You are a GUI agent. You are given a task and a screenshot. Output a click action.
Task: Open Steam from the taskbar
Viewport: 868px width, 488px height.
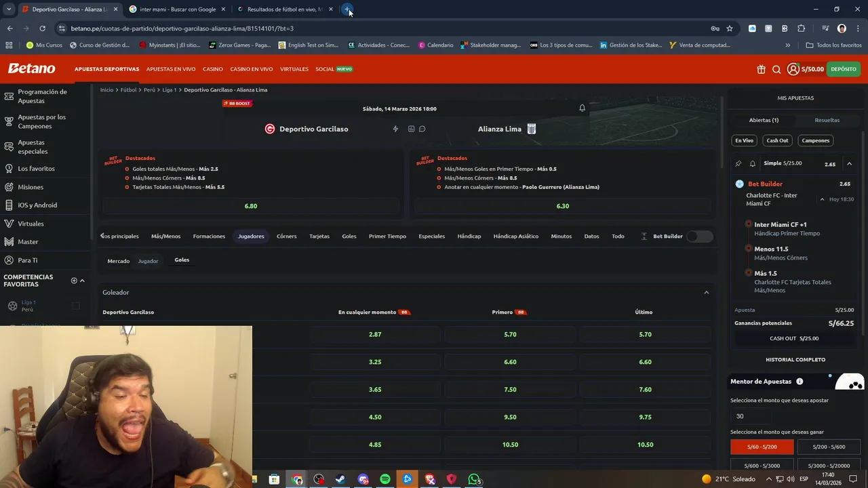(340, 479)
